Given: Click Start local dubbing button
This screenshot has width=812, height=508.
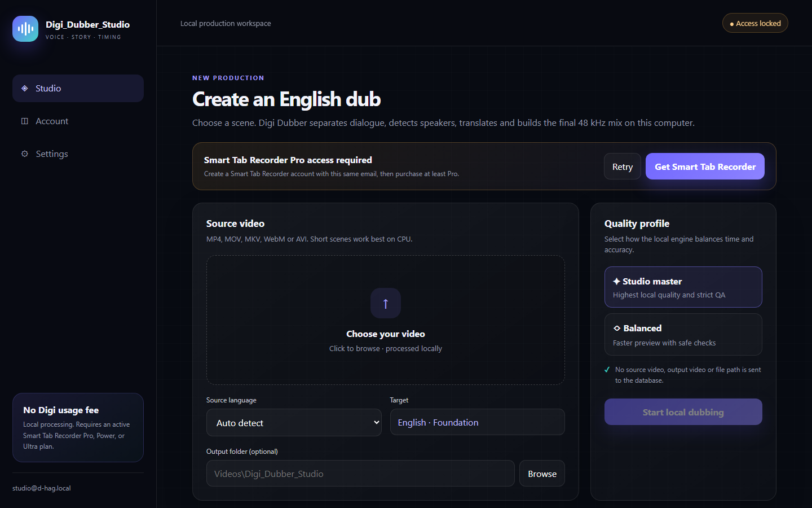Looking at the screenshot, I should coord(683,412).
